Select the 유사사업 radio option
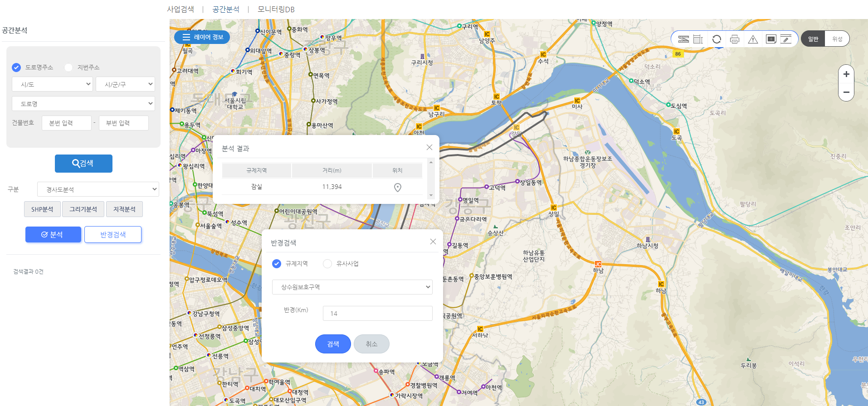 327,264
